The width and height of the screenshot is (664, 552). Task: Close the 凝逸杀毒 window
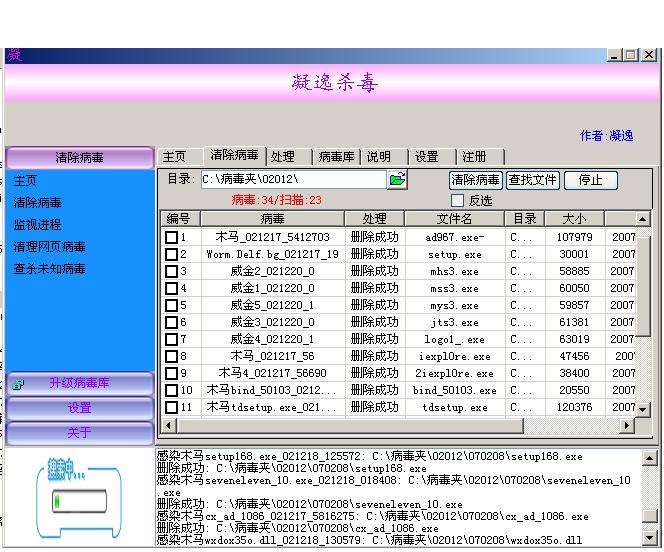click(x=649, y=55)
